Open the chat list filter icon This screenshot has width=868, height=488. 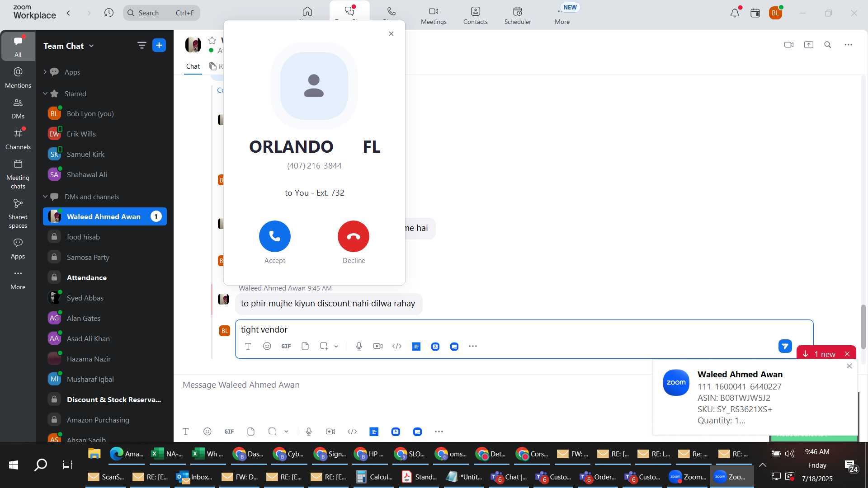(x=142, y=45)
